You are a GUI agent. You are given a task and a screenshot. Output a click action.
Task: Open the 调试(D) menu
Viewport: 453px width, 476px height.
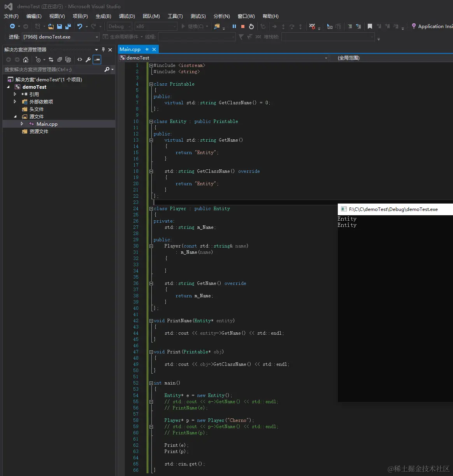(127, 16)
